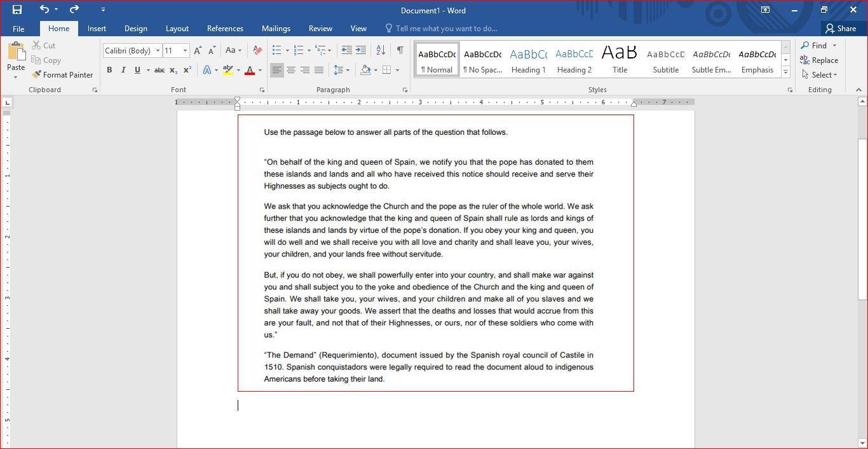The image size is (868, 449).
Task: Open the Change Case dropdown
Action: (233, 51)
